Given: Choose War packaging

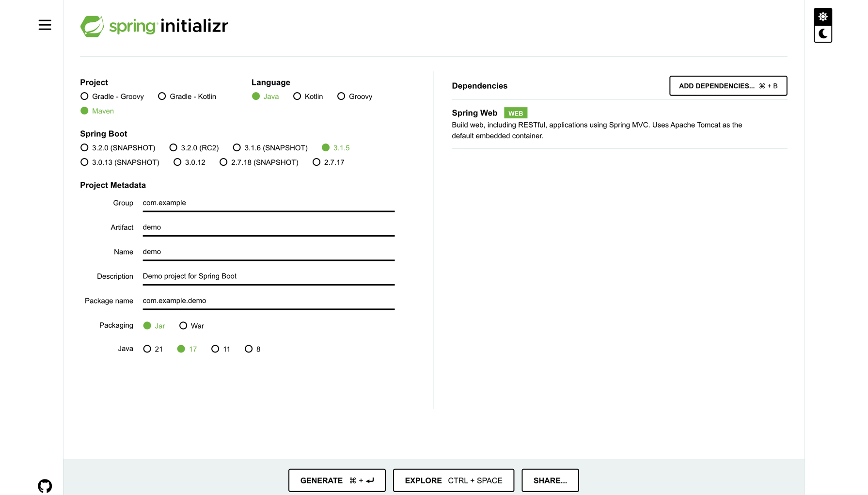Looking at the screenshot, I should click(x=191, y=326).
